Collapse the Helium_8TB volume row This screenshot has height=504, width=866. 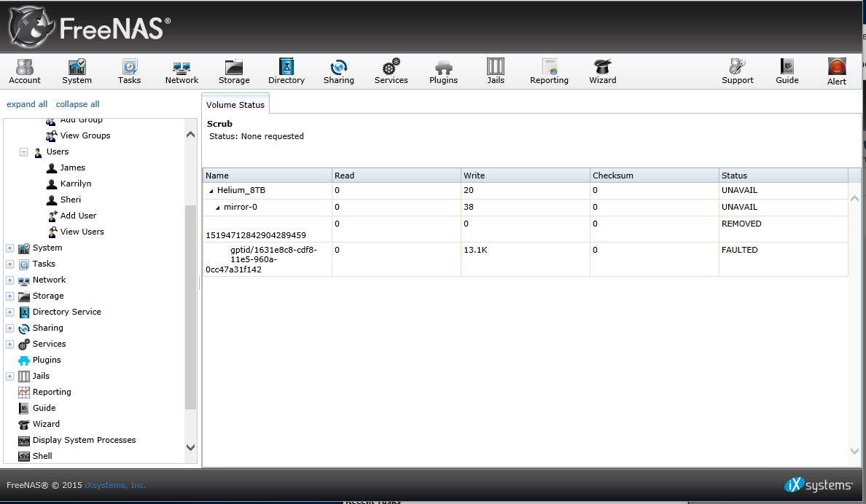point(211,190)
